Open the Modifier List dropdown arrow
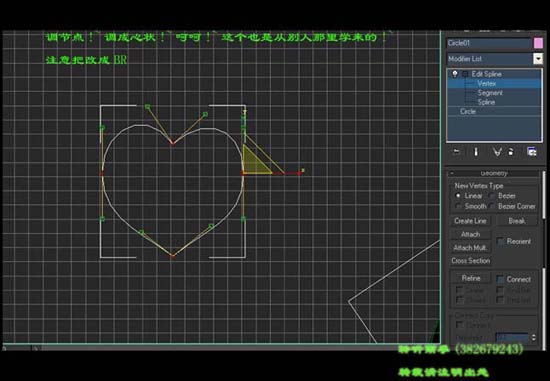This screenshot has width=550, height=381. tap(538, 59)
